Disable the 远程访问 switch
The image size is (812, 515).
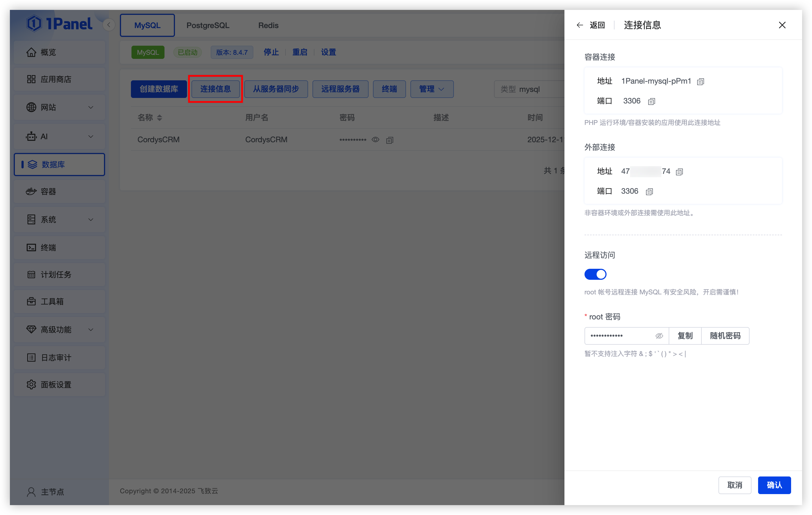coord(595,274)
